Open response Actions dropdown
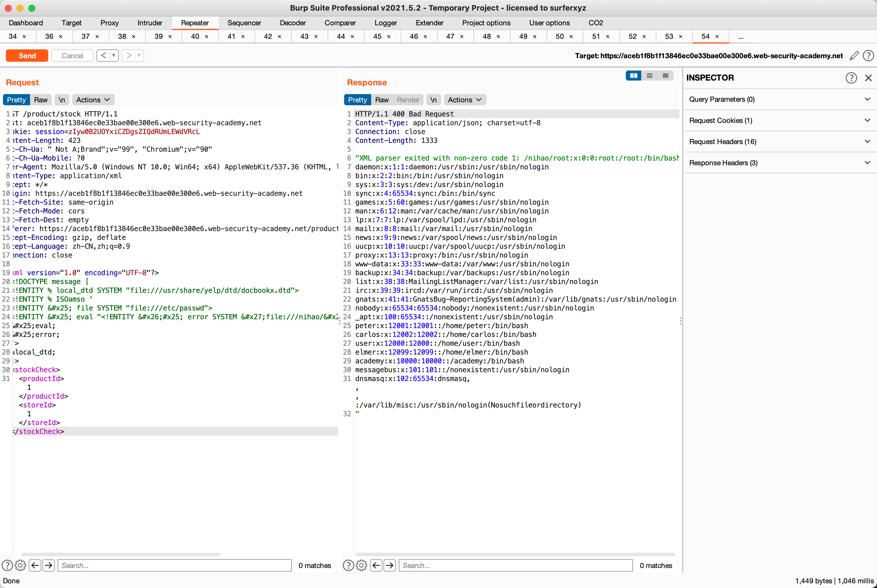The width and height of the screenshot is (877, 588). tap(465, 100)
